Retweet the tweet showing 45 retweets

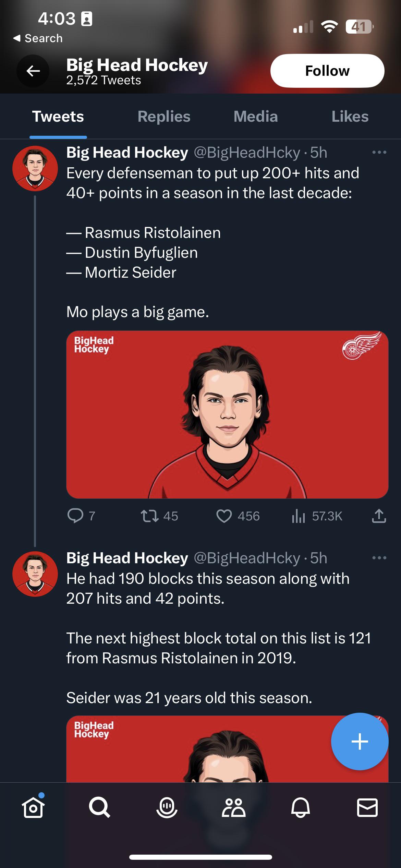150,516
